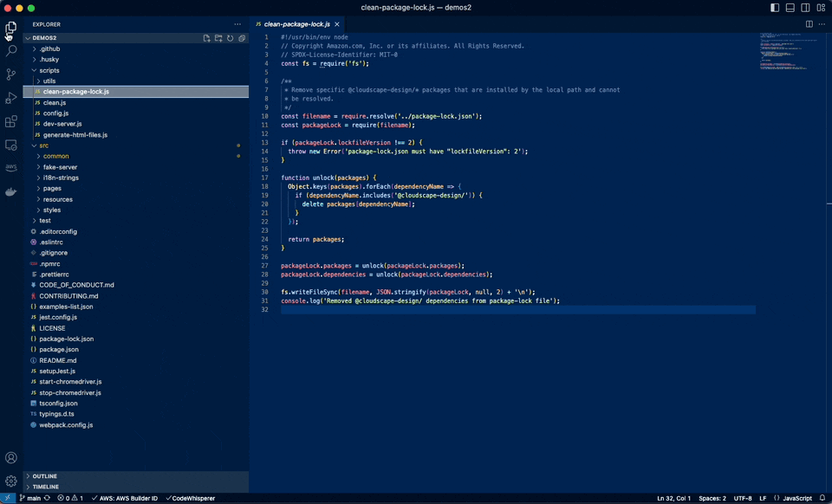Open errors and warnings in status bar
Screen dimensions: 832x504
(x=70, y=498)
